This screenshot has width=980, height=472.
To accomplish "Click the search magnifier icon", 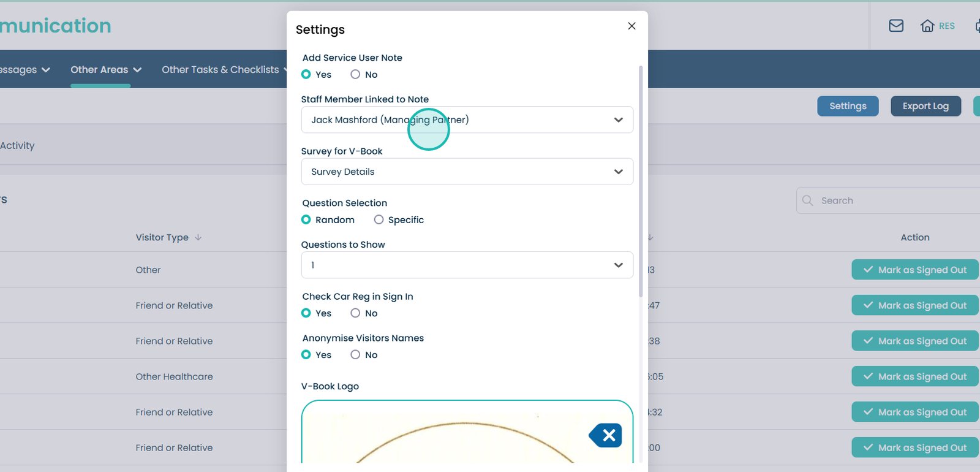I will tap(808, 200).
